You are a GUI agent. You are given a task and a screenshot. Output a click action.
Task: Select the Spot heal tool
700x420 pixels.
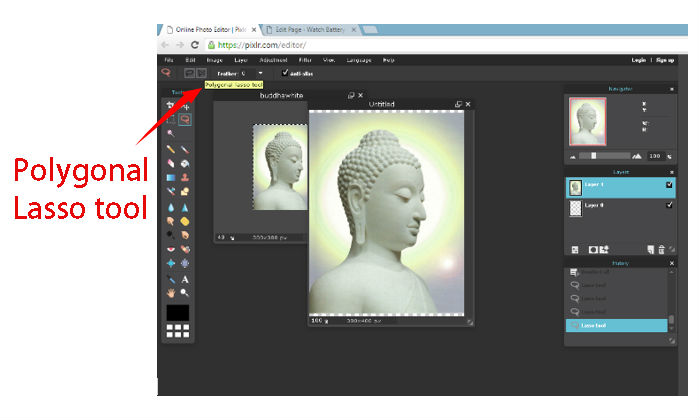pyautogui.click(x=185, y=249)
